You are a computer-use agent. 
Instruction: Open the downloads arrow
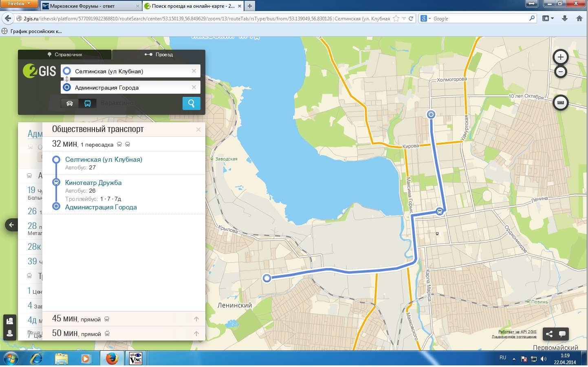(x=565, y=18)
